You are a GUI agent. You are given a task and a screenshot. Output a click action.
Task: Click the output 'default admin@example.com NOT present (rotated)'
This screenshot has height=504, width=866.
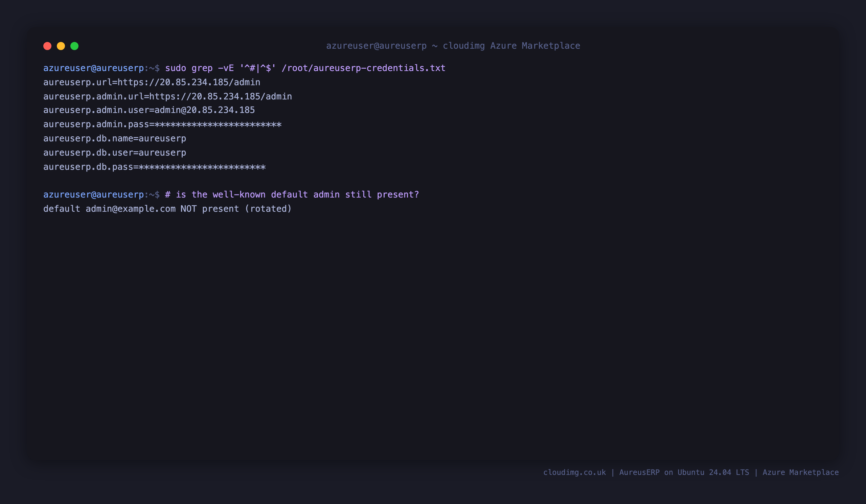[x=167, y=209]
